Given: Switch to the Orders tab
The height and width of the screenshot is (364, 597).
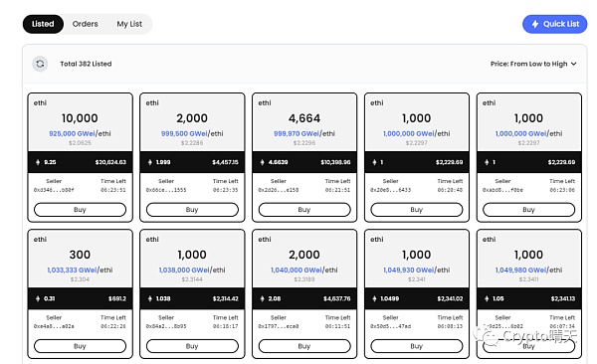Looking at the screenshot, I should pyautogui.click(x=85, y=24).
